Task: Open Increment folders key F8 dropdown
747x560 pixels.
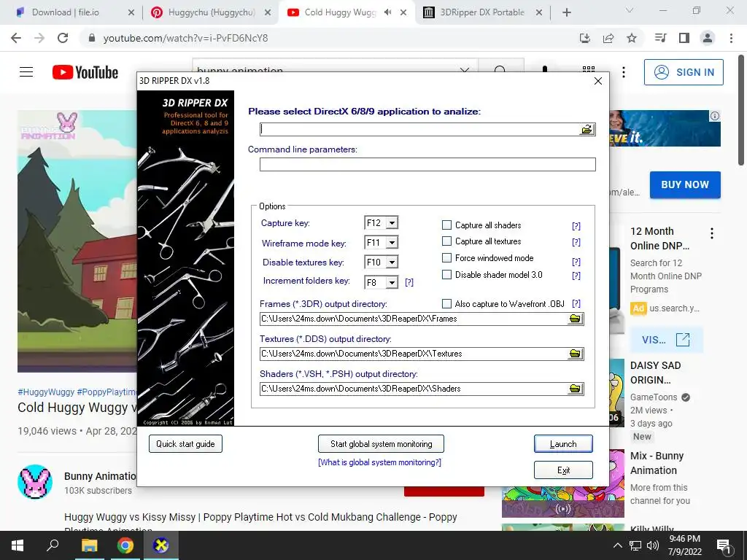Action: click(x=392, y=282)
